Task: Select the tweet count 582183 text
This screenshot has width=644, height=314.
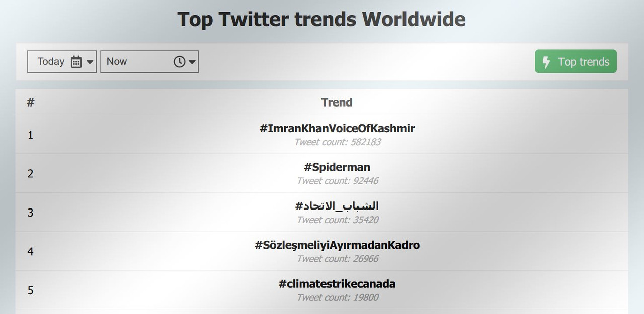Action: point(338,142)
